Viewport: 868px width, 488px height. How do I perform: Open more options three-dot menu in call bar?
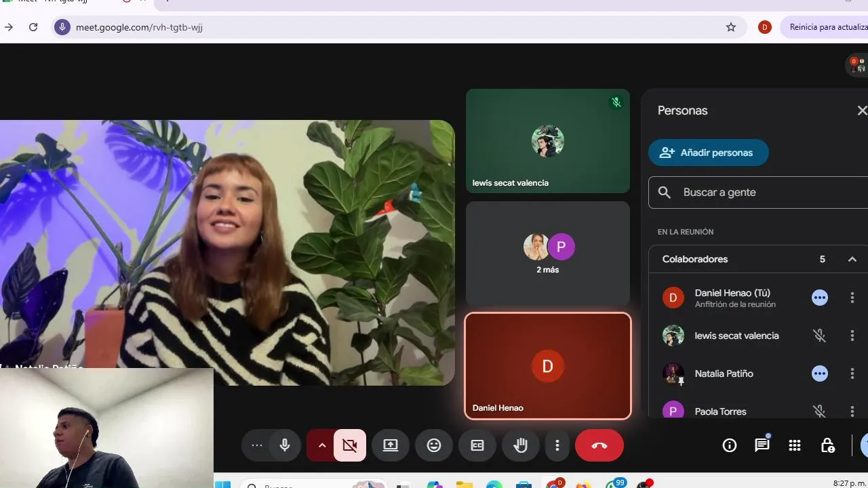click(x=557, y=445)
